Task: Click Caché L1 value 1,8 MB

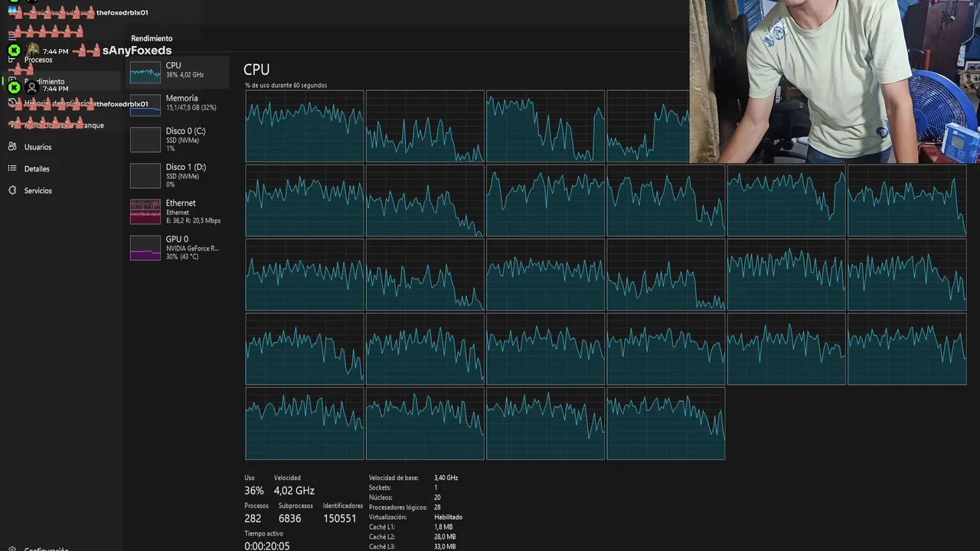Action: click(443, 527)
